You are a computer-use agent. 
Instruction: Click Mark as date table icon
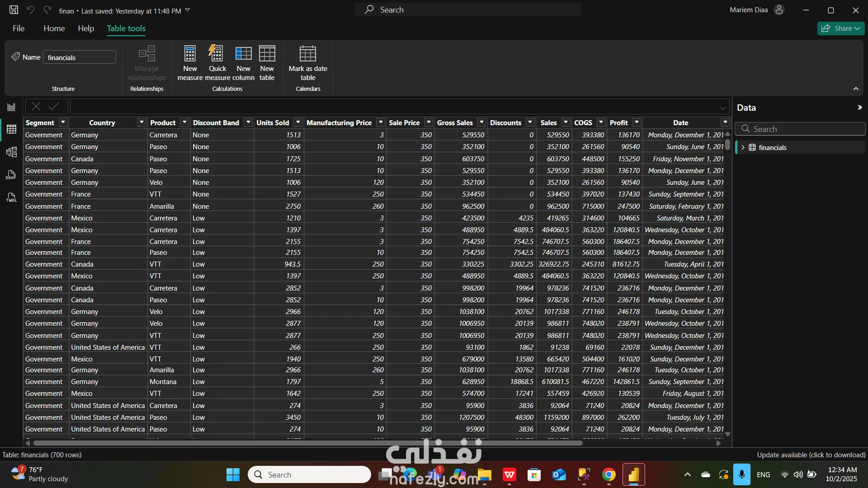308,54
